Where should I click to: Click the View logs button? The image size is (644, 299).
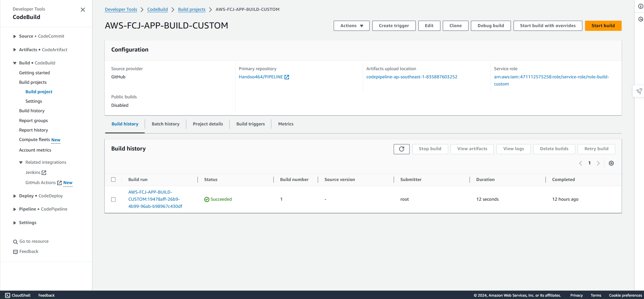pos(513,149)
